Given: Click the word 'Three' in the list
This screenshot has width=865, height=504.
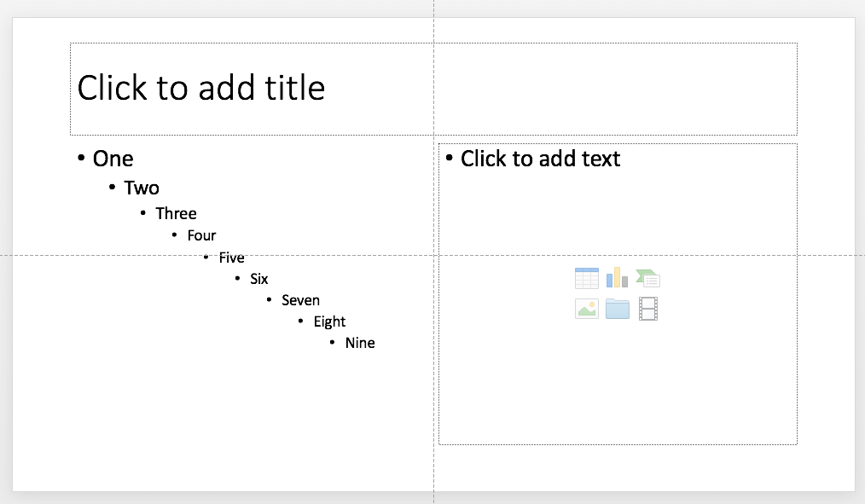Looking at the screenshot, I should tap(176, 214).
